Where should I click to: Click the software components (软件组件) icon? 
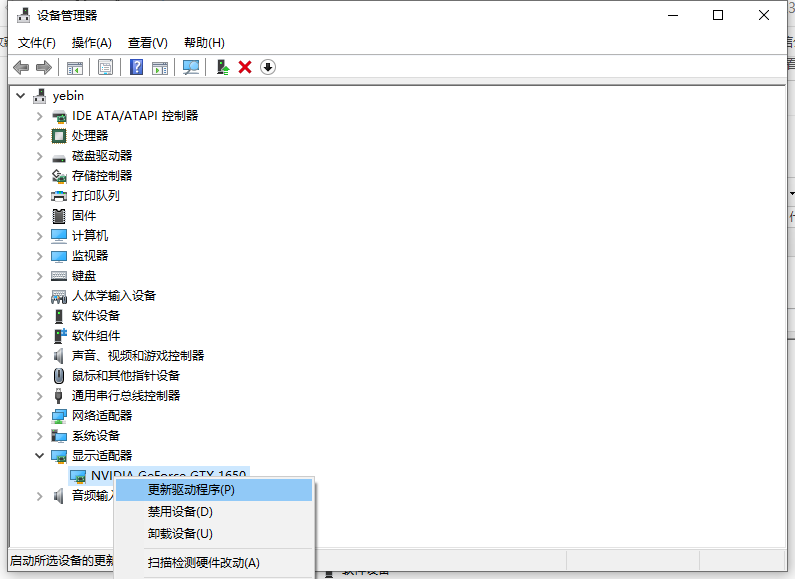point(60,336)
